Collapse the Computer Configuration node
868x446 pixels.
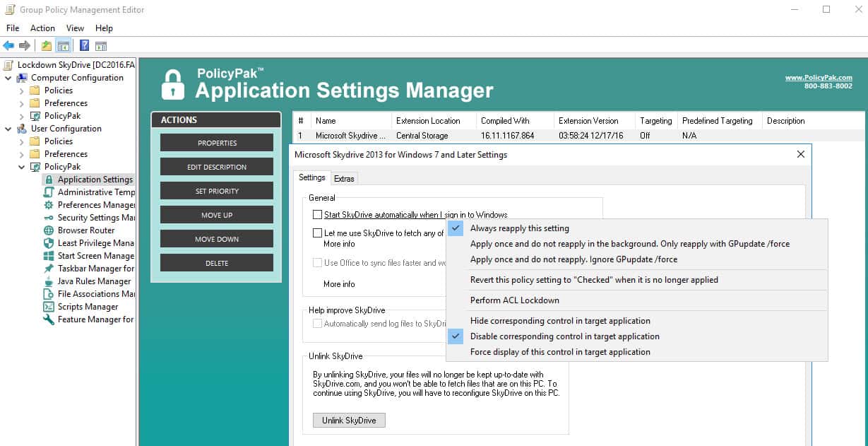tap(8, 78)
